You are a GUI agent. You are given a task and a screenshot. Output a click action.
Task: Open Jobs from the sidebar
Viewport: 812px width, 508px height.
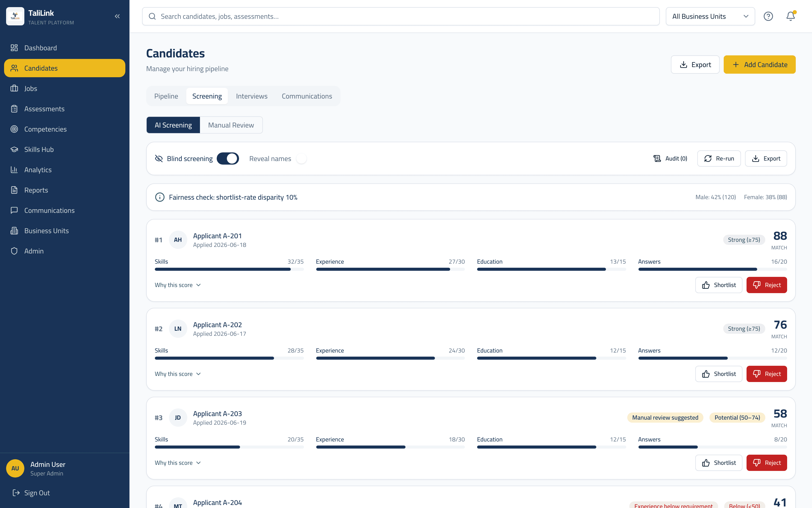click(64, 88)
